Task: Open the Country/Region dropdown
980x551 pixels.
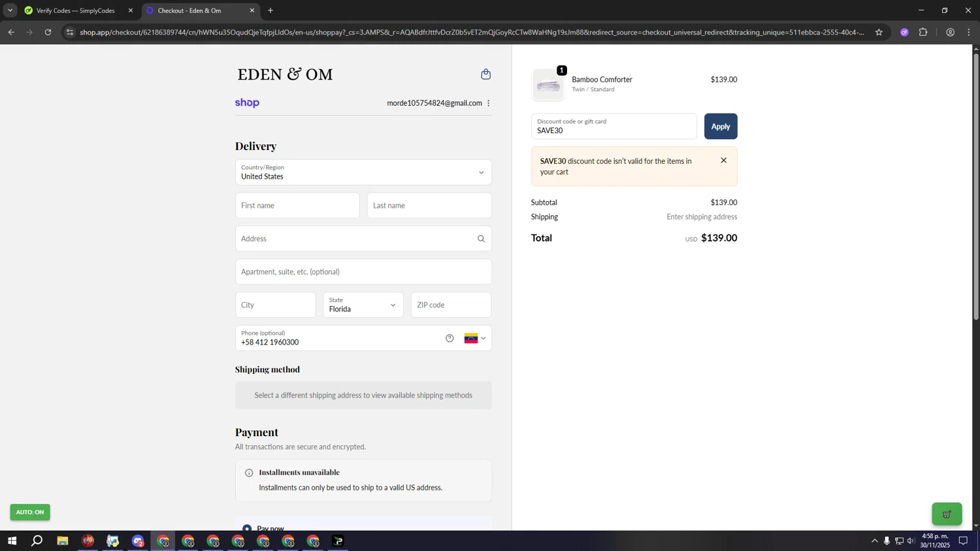Action: coord(363,172)
